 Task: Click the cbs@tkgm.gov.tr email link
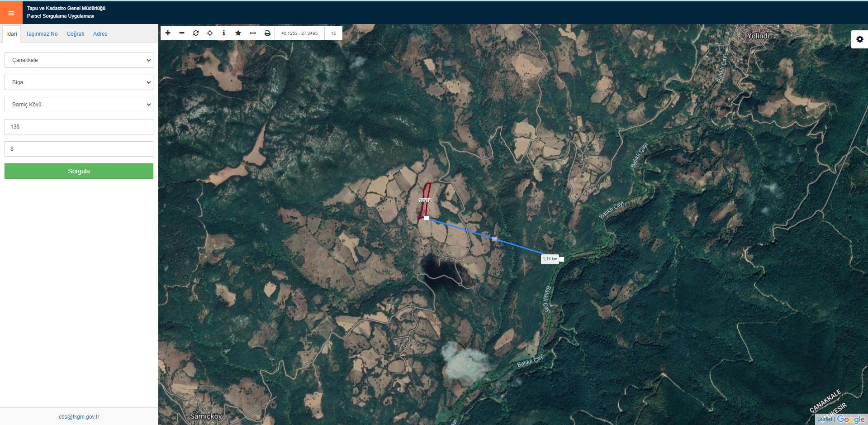tap(79, 417)
